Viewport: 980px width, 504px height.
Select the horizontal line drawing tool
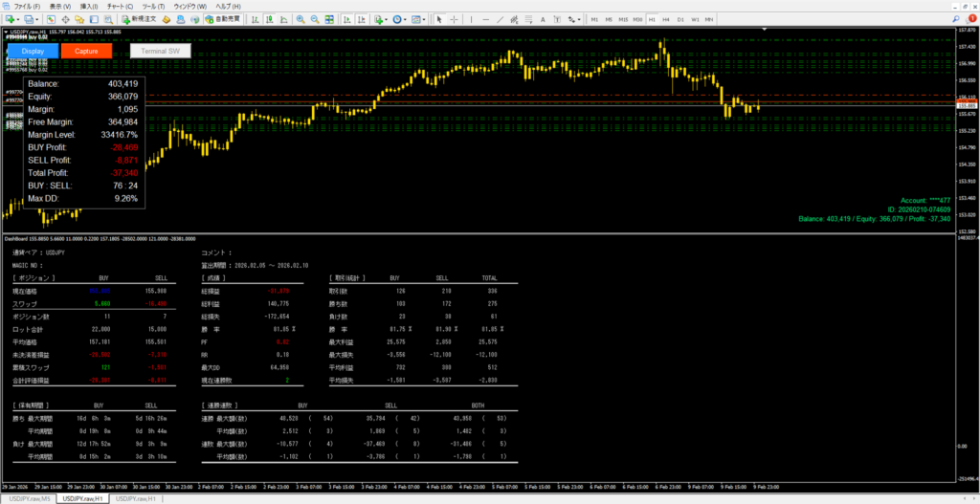484,19
